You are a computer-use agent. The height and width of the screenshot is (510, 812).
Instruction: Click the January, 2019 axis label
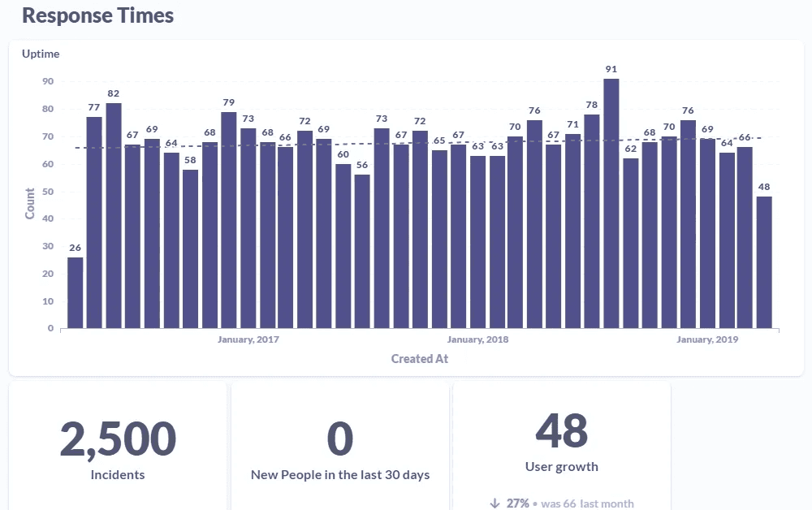click(706, 339)
